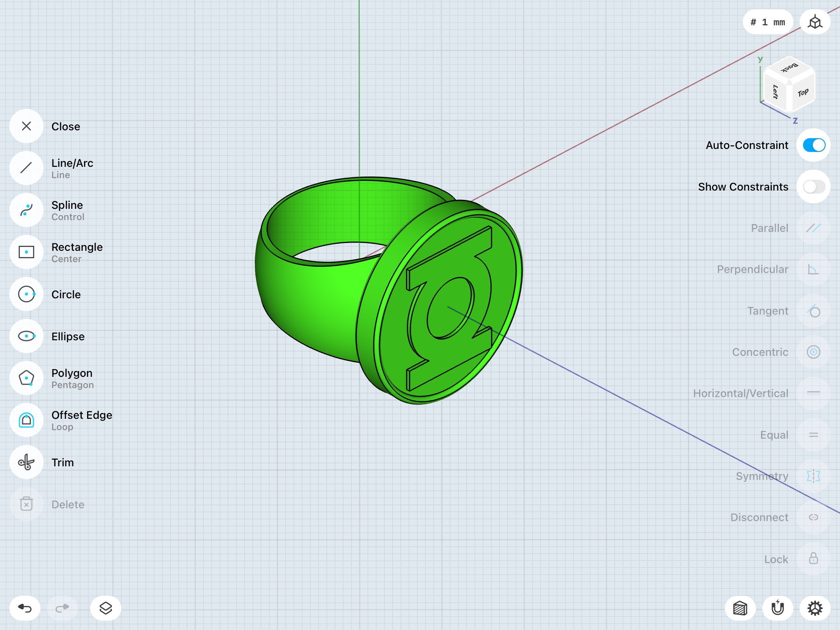Viewport: 840px width, 630px height.
Task: Select the Rectangle tool icon
Action: 26,252
